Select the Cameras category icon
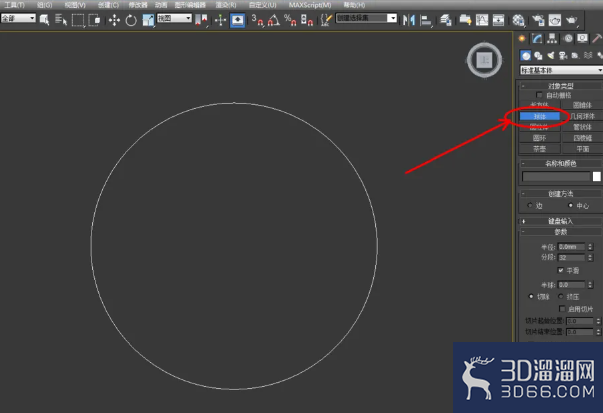This screenshot has width=603, height=413. tap(563, 56)
